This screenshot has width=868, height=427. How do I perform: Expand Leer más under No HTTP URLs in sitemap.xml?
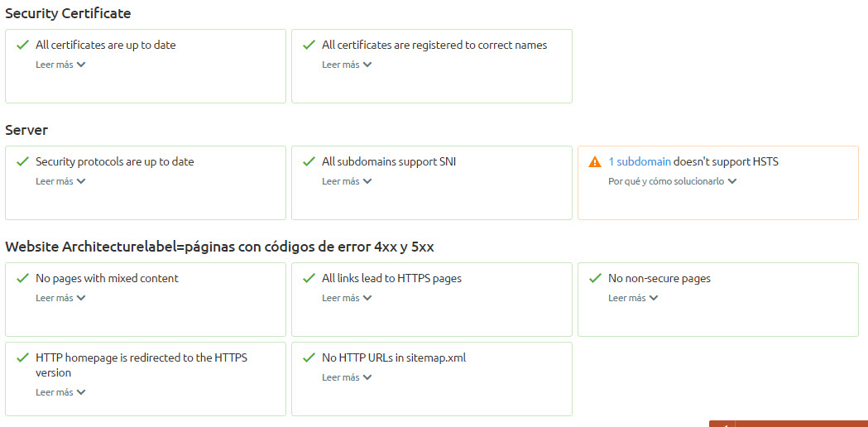point(347,377)
